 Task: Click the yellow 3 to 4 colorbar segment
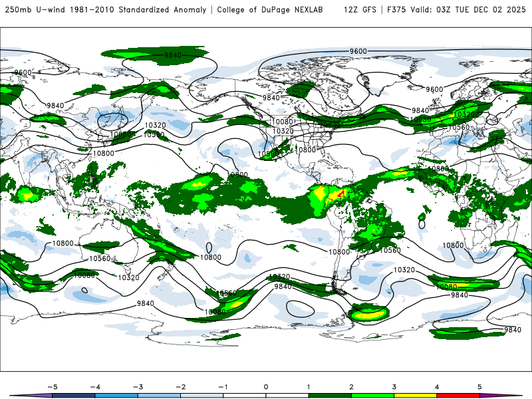tap(415, 396)
